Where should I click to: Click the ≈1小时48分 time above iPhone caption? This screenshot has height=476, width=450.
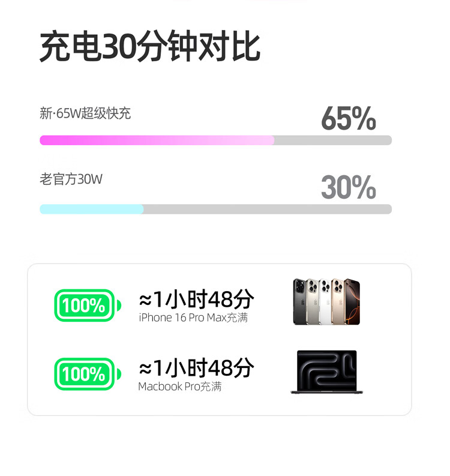pos(196,298)
